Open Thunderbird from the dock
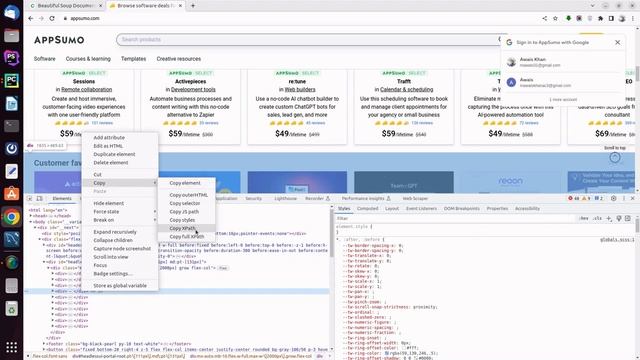 (x=11, y=12)
